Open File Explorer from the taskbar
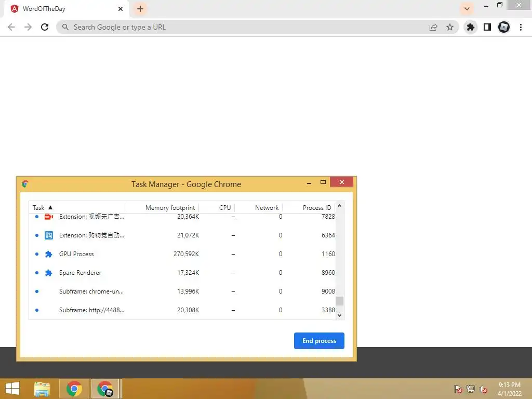This screenshot has width=532, height=399. (42, 389)
